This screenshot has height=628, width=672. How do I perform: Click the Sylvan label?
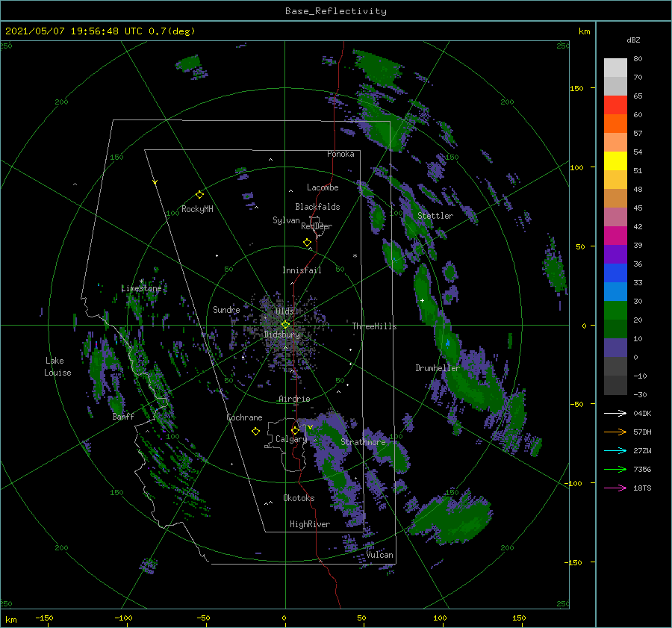click(x=286, y=220)
